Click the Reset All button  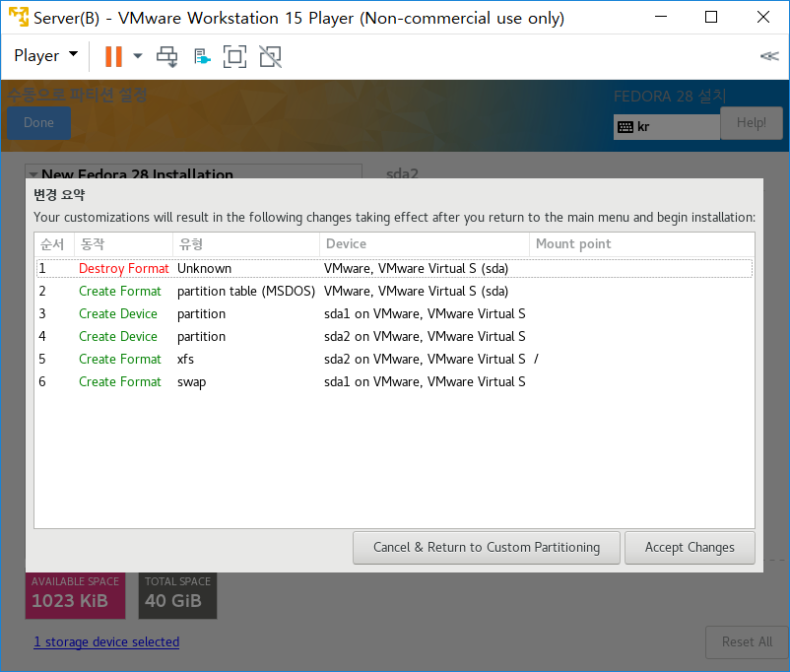(747, 641)
